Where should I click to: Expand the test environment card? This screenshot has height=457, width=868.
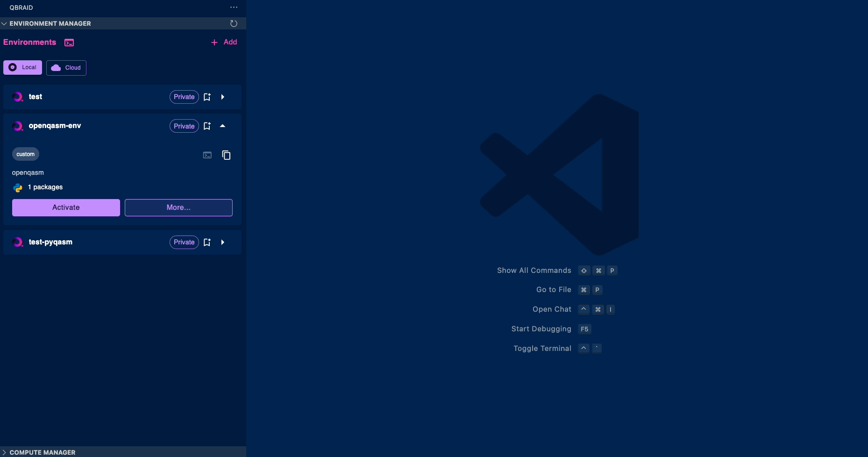click(223, 97)
